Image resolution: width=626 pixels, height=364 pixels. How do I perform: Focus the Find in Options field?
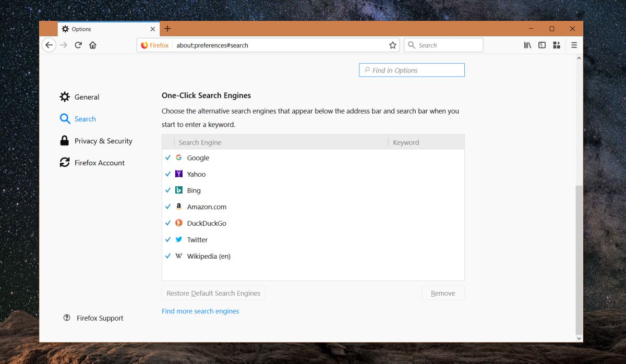tap(412, 70)
